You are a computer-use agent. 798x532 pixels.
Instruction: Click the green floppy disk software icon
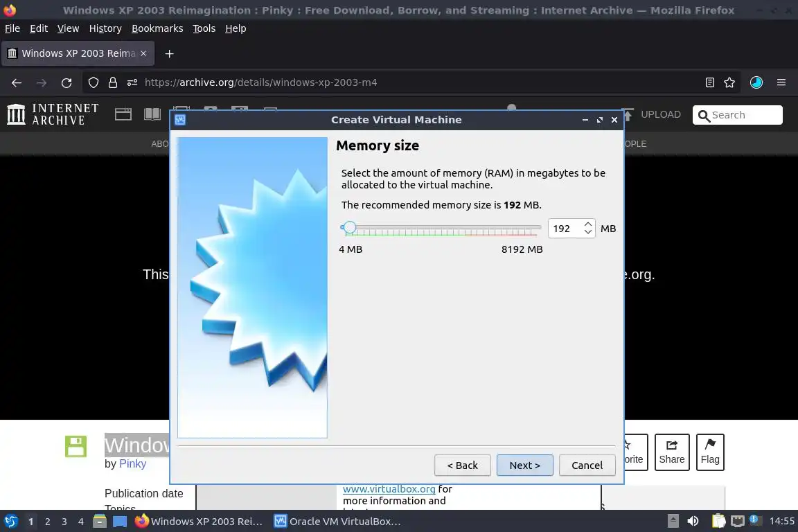click(x=76, y=447)
